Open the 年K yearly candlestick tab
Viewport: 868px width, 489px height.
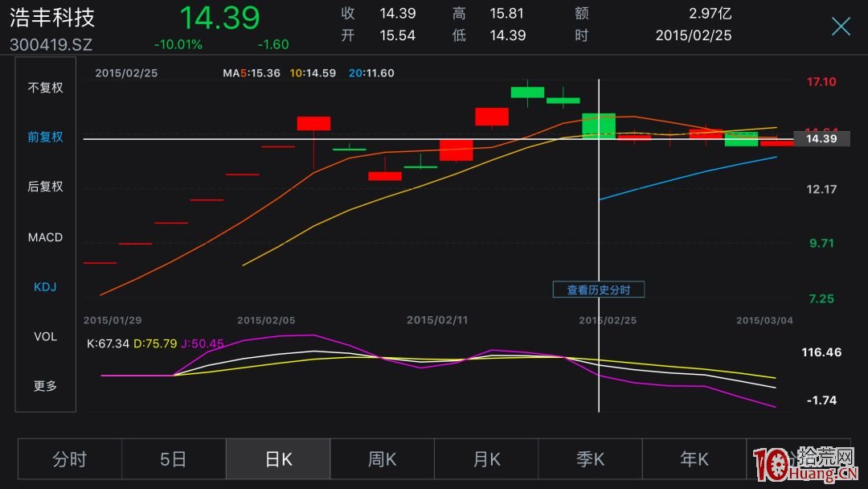[x=694, y=459]
